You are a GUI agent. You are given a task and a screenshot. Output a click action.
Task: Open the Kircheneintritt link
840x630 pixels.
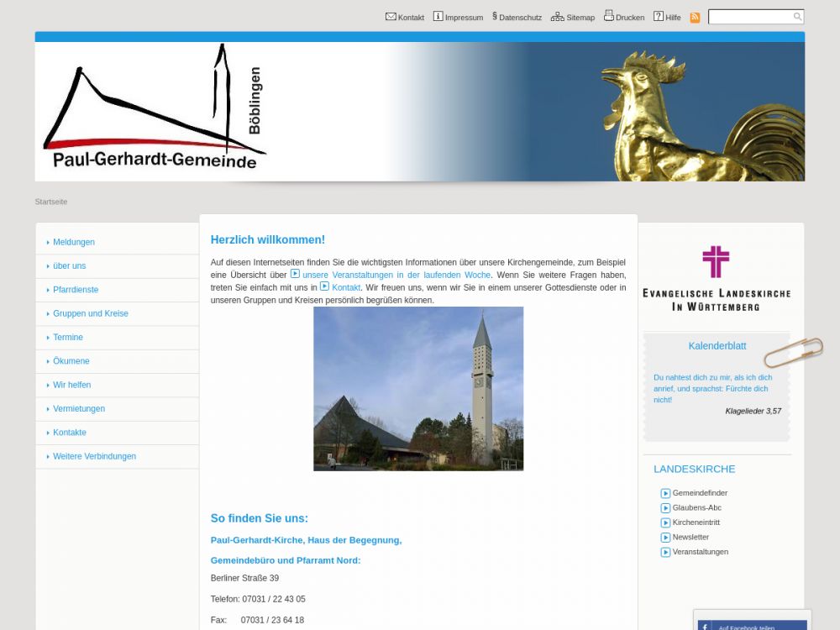[x=696, y=522]
